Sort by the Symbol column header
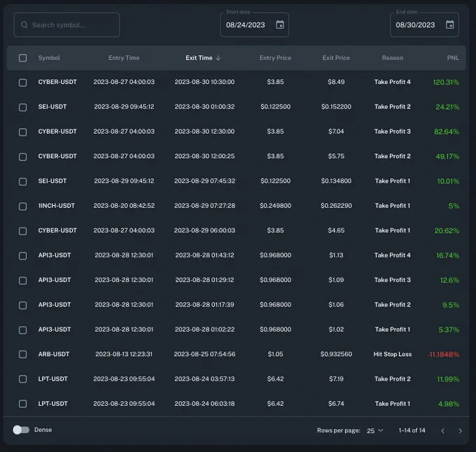 [49, 58]
